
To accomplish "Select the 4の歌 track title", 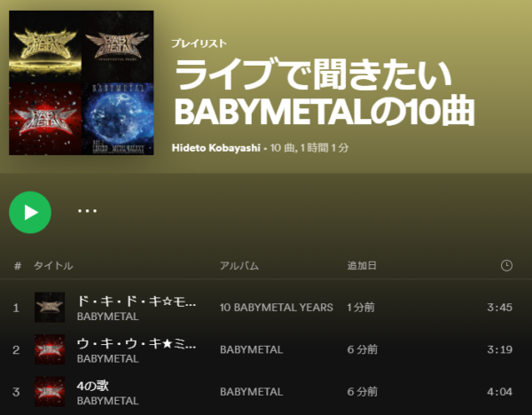I will [x=93, y=386].
